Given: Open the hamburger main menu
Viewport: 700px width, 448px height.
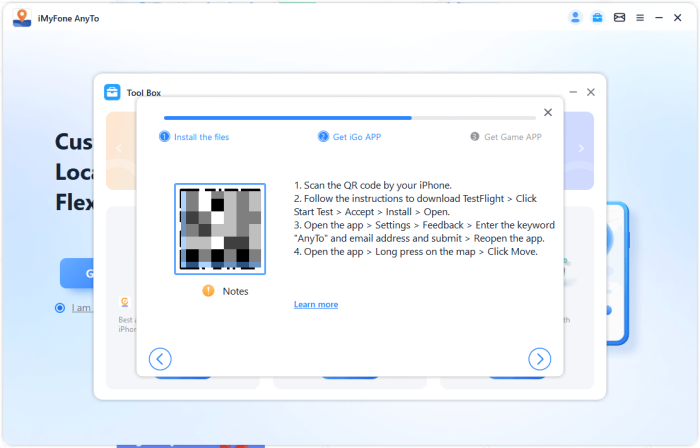Looking at the screenshot, I should click(x=640, y=18).
